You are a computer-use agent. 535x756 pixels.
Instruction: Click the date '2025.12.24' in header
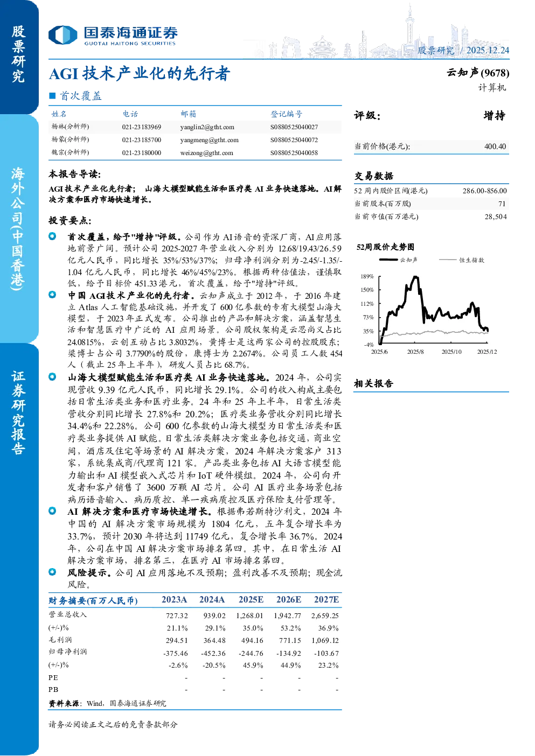[488, 50]
